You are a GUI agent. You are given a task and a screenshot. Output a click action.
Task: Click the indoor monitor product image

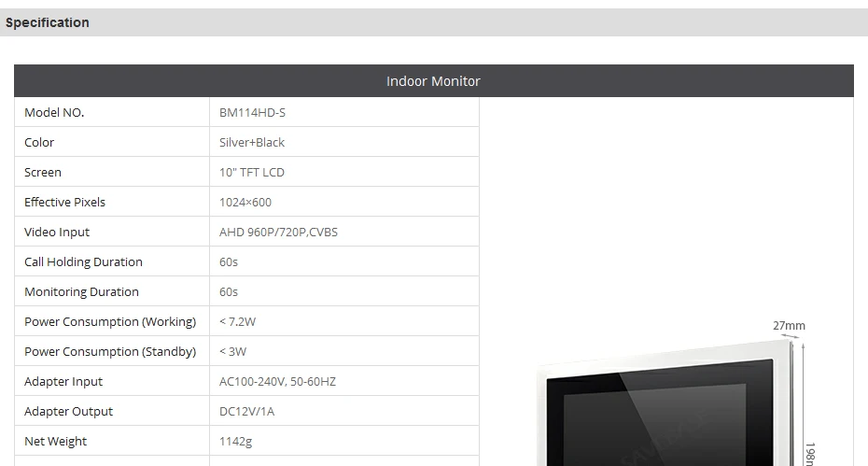click(x=665, y=404)
